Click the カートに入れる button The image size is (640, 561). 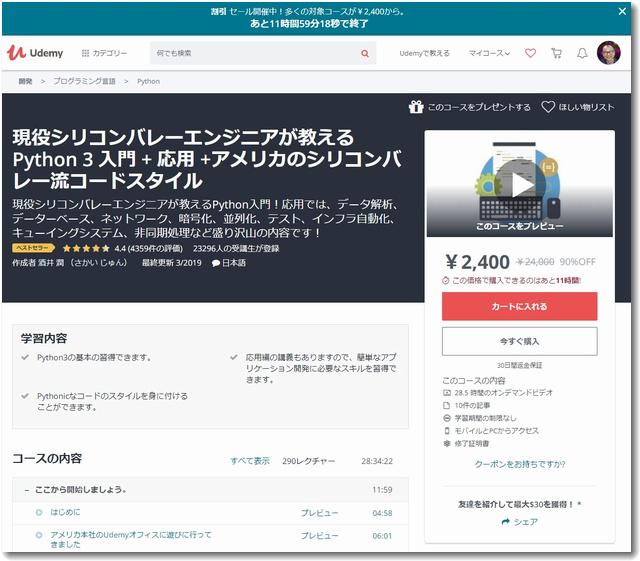[519, 306]
